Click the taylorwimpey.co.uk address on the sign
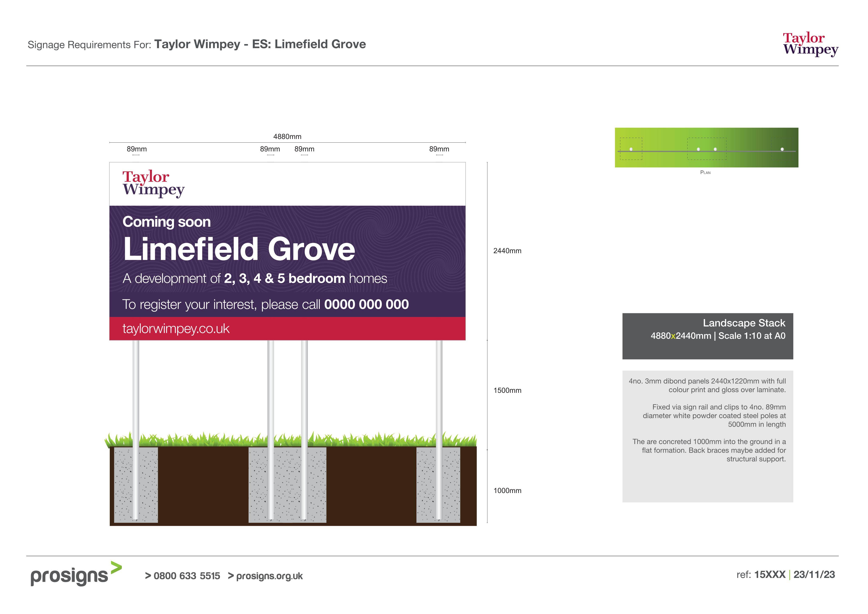This screenshot has height=614, width=868. [x=176, y=329]
